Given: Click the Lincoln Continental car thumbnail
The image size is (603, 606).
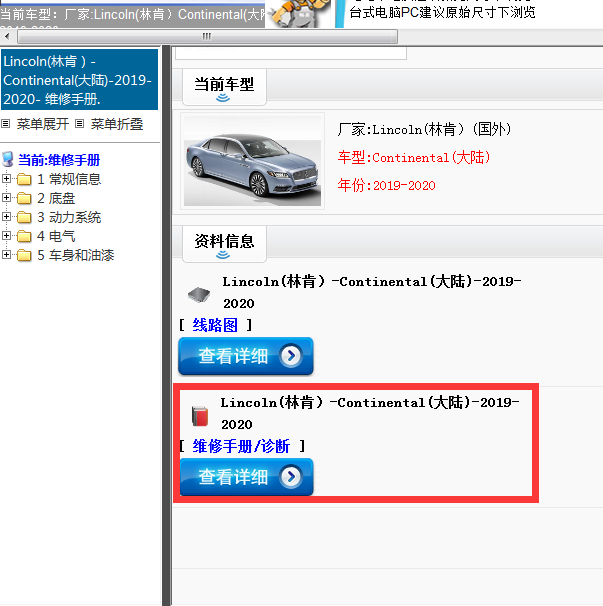Looking at the screenshot, I should click(252, 161).
